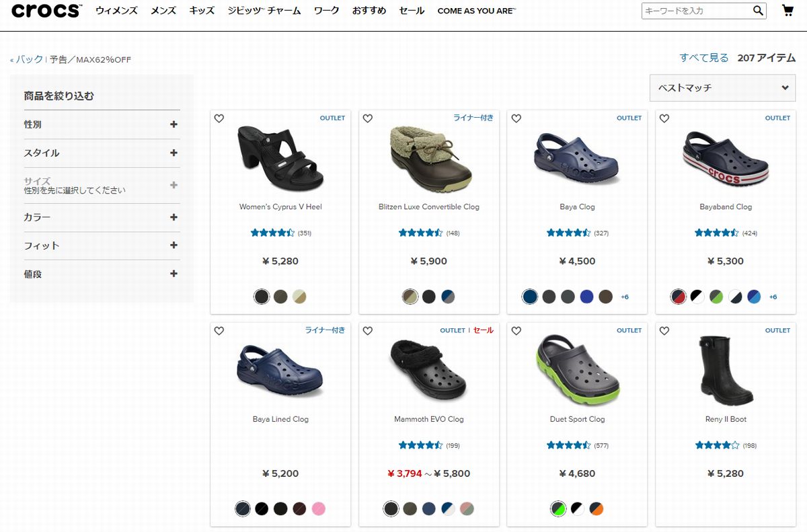Pick black swatch on Cyprus V Heel
This screenshot has width=807, height=532.
coord(262,297)
